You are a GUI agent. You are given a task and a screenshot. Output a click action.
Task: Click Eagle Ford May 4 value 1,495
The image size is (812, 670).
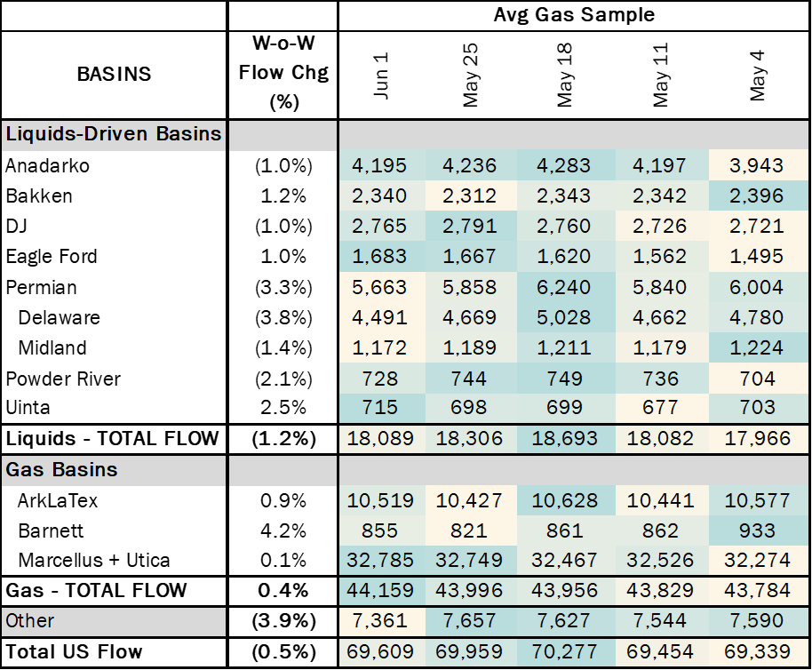pyautogui.click(x=757, y=257)
